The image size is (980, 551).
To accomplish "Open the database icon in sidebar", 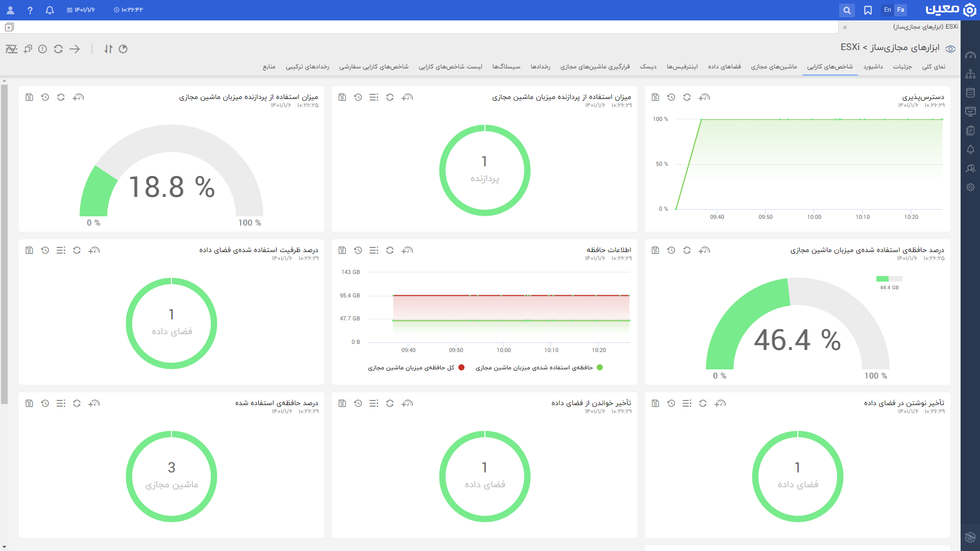I will [x=970, y=93].
